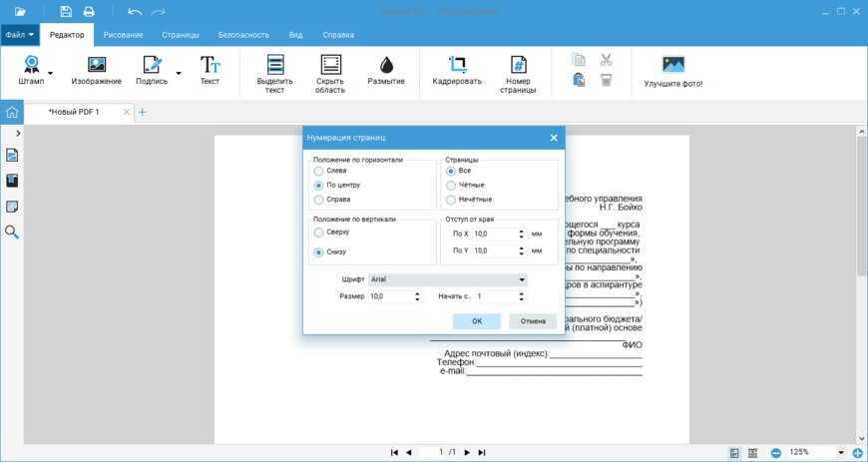
Task: Choose the Сверху vertical position option
Action: [x=319, y=232]
